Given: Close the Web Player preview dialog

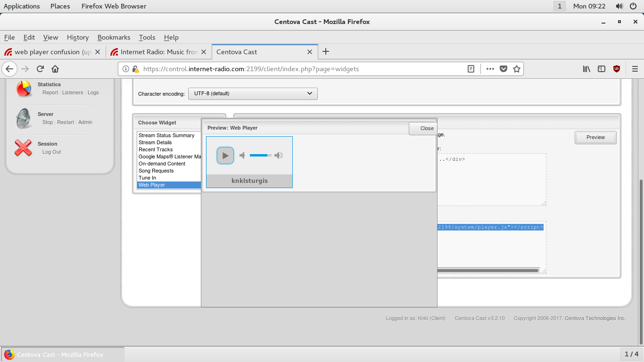Looking at the screenshot, I should (423, 128).
